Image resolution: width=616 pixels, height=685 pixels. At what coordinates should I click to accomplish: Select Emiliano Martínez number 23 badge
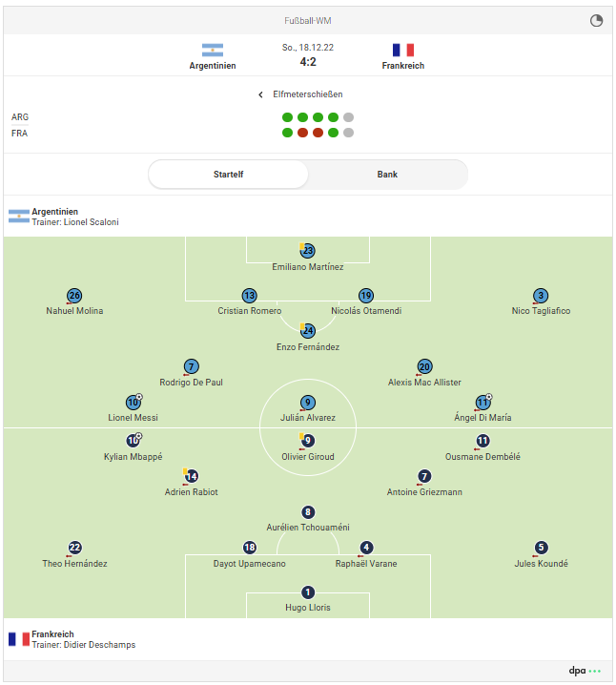point(308,251)
